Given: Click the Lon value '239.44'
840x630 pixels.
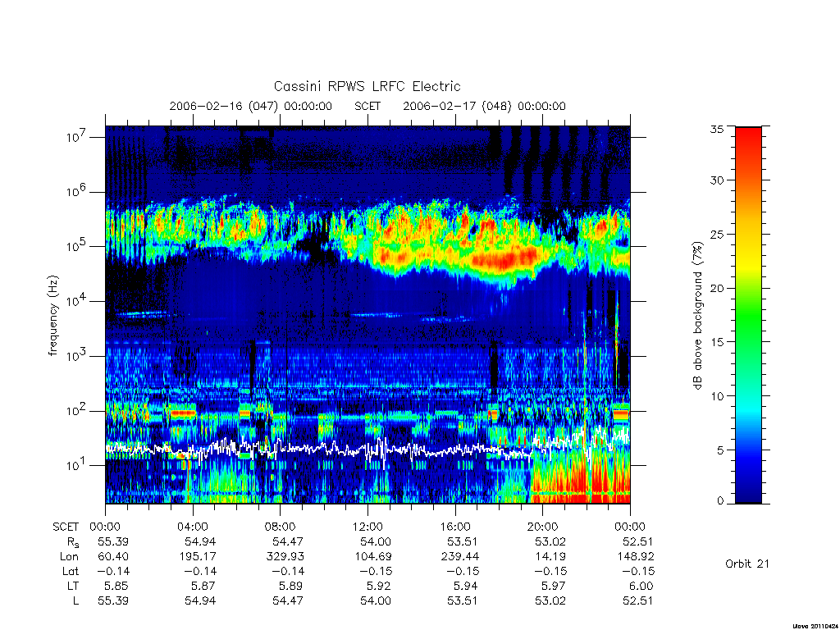Looking at the screenshot, I should click(x=460, y=557).
